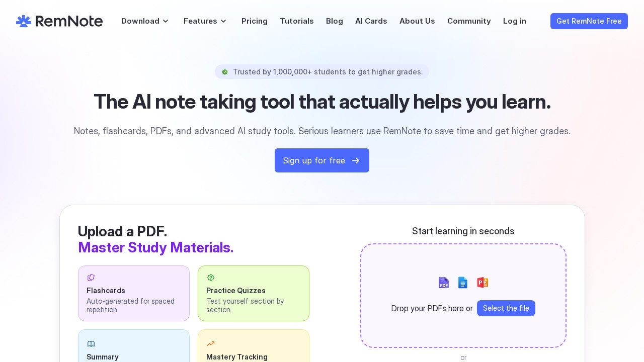Click the arrow in Sign up button
Viewport: 644px width, 362px height.
click(x=356, y=160)
